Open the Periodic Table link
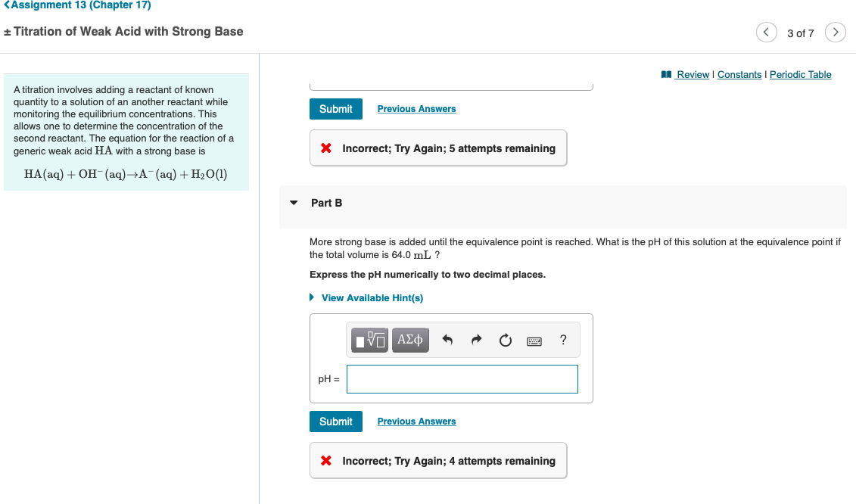856x504 pixels. (800, 74)
